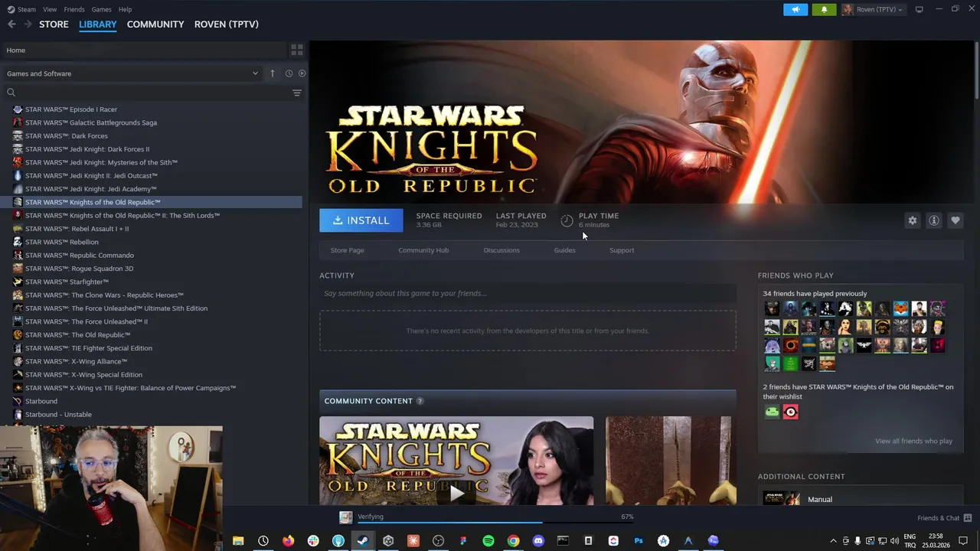The height and width of the screenshot is (551, 980).
Task: Click the library search field
Action: click(x=145, y=93)
